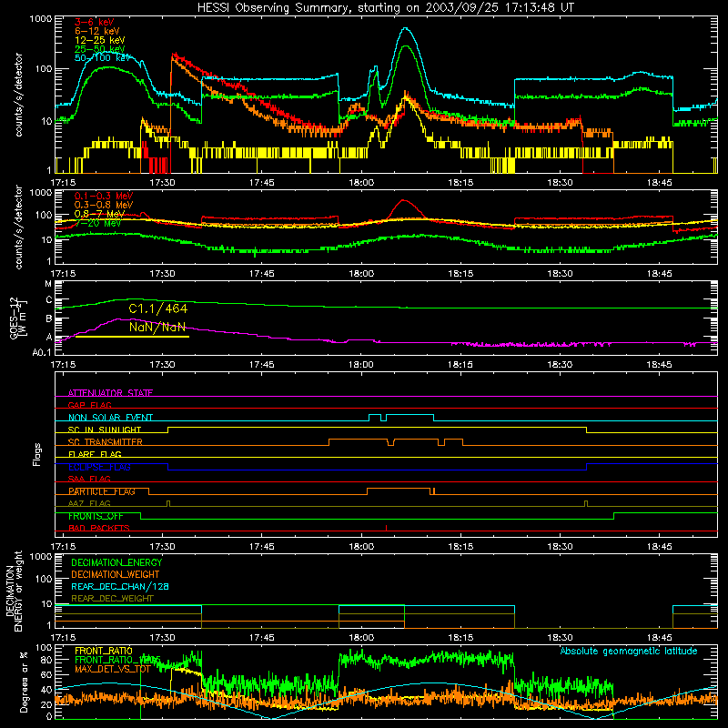
Task: Click the Flags vertical axis title
Action: [x=37, y=454]
